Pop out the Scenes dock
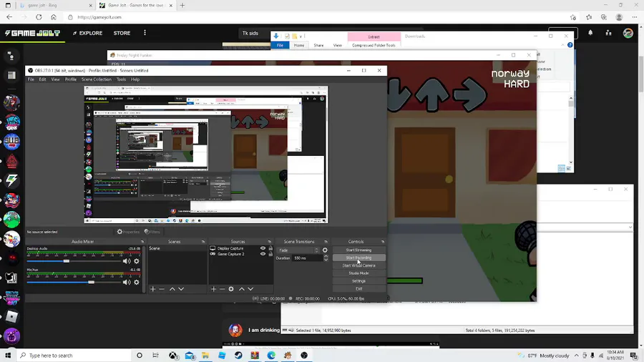 click(x=203, y=242)
